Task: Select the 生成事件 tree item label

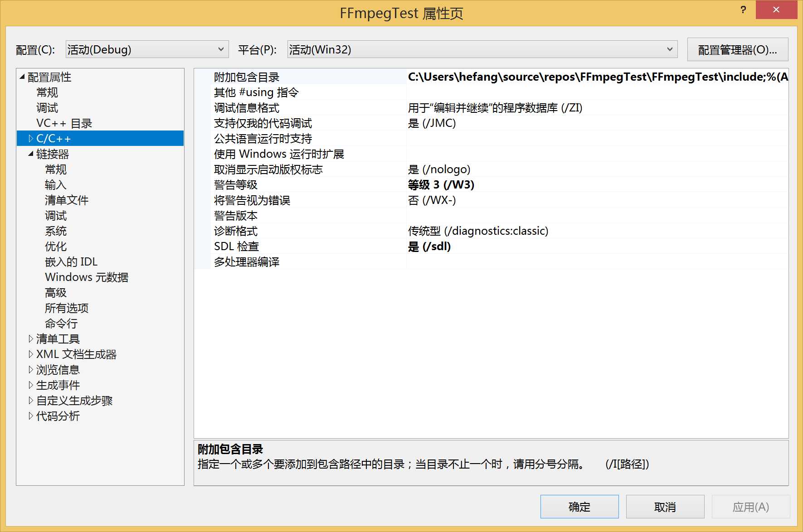Action: [x=58, y=385]
